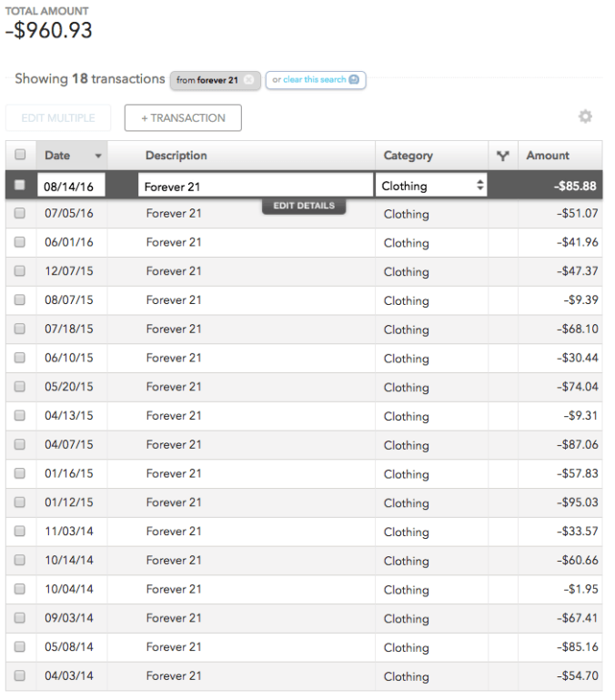Edit the Forever 21 description field

(x=256, y=186)
